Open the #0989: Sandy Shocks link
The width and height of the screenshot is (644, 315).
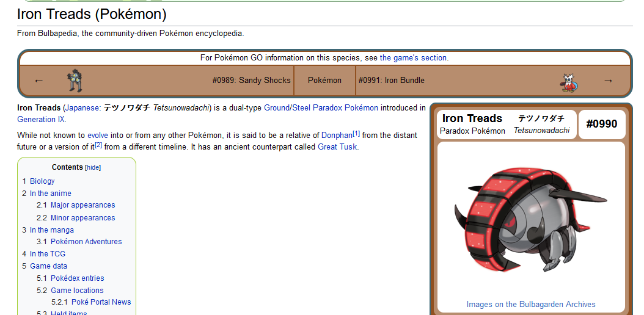coord(251,81)
